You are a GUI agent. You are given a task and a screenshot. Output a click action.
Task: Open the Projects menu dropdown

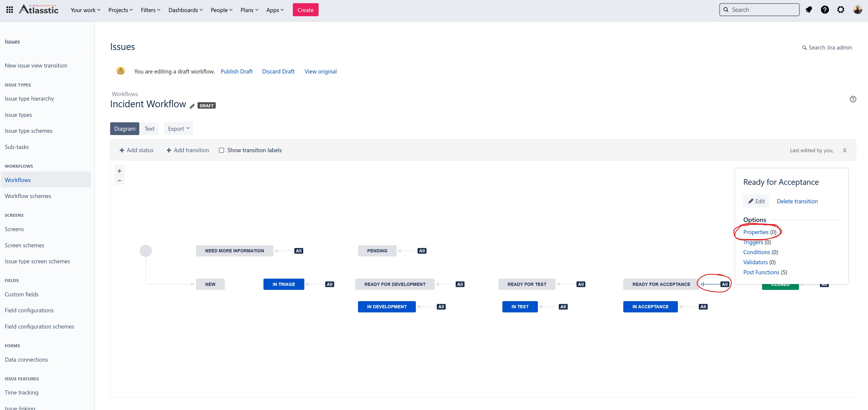coord(120,10)
